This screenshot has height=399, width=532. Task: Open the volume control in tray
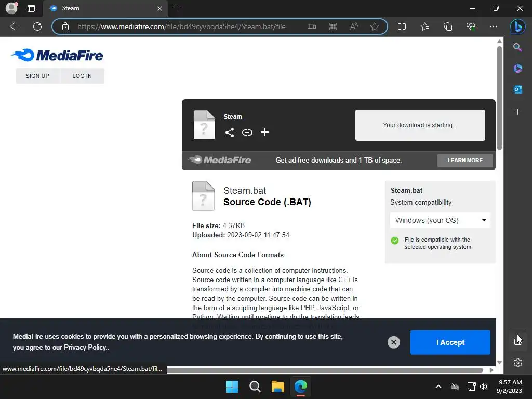(484, 387)
